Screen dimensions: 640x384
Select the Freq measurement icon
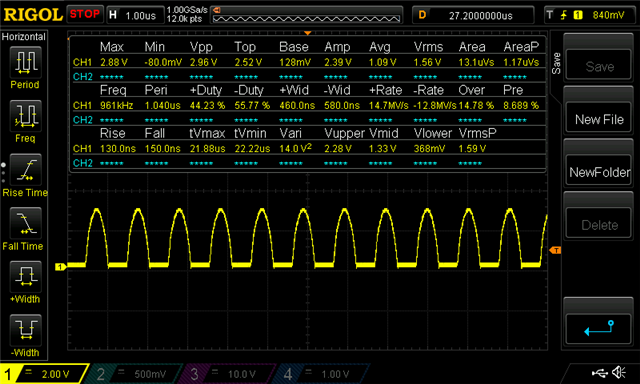coord(25,116)
